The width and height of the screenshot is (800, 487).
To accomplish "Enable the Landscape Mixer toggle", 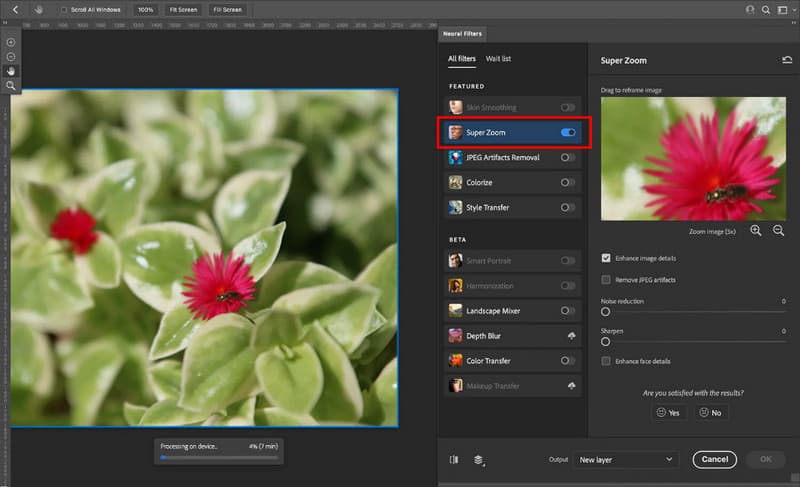I will [568, 311].
